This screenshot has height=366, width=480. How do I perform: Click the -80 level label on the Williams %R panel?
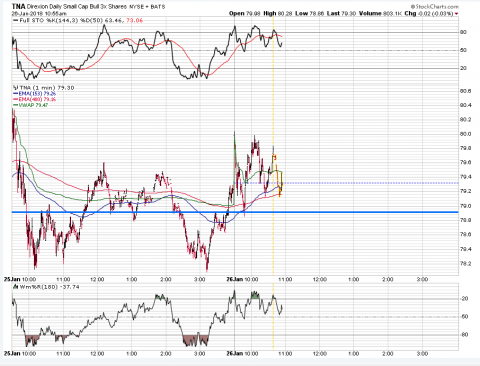(464, 335)
